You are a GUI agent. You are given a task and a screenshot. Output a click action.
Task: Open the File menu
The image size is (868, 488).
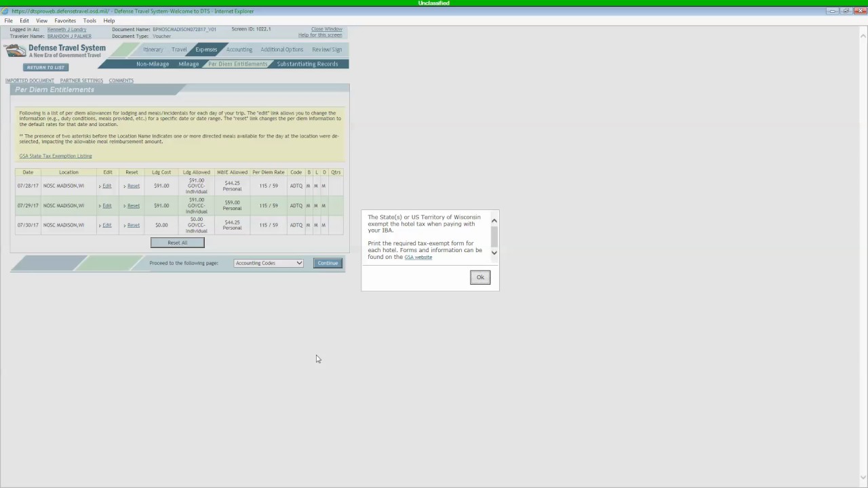click(9, 20)
